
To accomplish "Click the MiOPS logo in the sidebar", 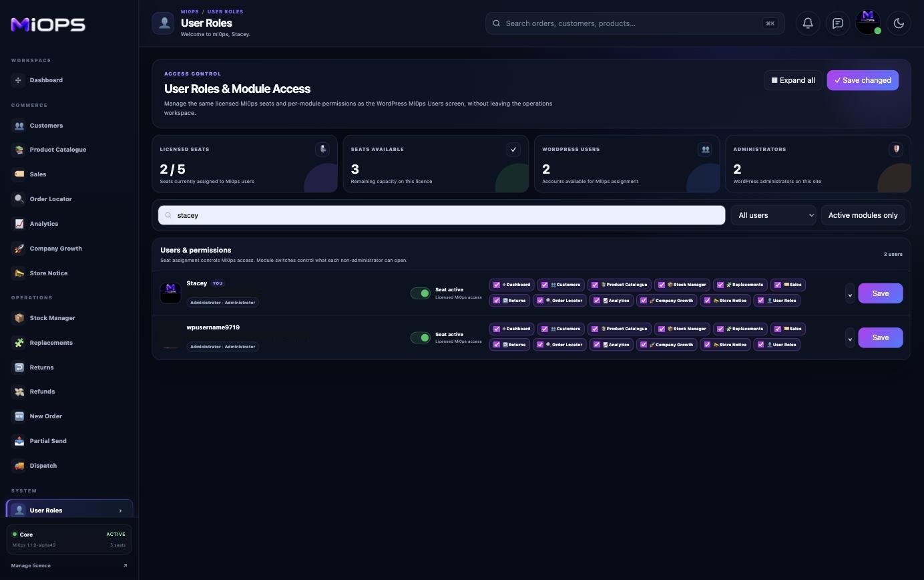I will pyautogui.click(x=48, y=25).
